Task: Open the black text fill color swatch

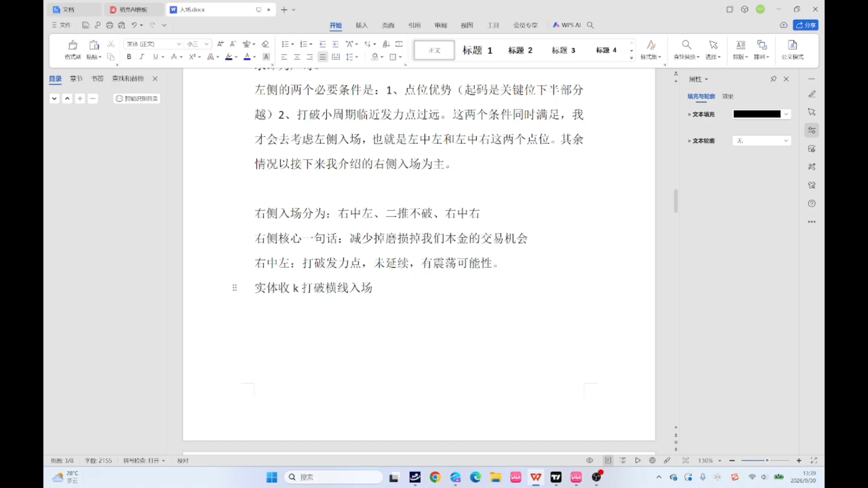Action: (757, 114)
